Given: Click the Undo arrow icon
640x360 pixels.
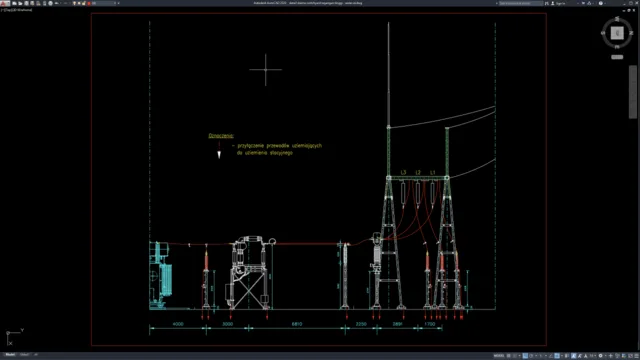Looking at the screenshot, I should click(x=56, y=3).
